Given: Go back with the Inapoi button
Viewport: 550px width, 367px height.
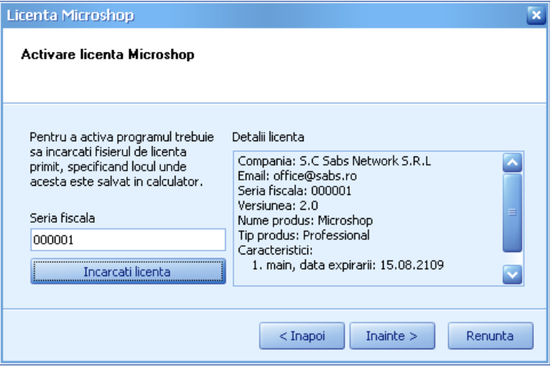Looking at the screenshot, I should (302, 336).
